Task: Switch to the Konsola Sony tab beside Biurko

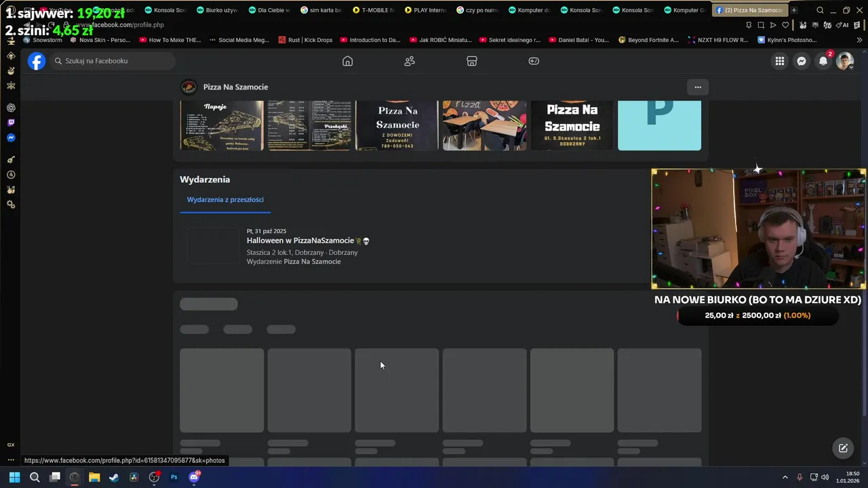Action: [165, 10]
